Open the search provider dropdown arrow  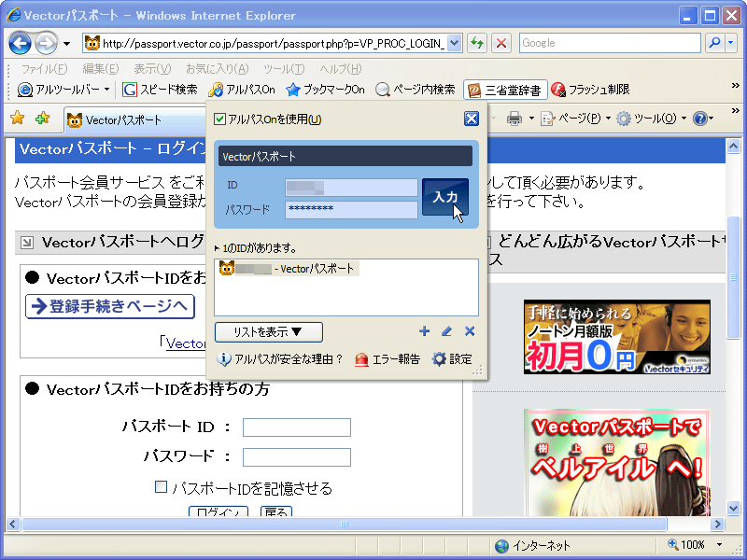tap(731, 43)
